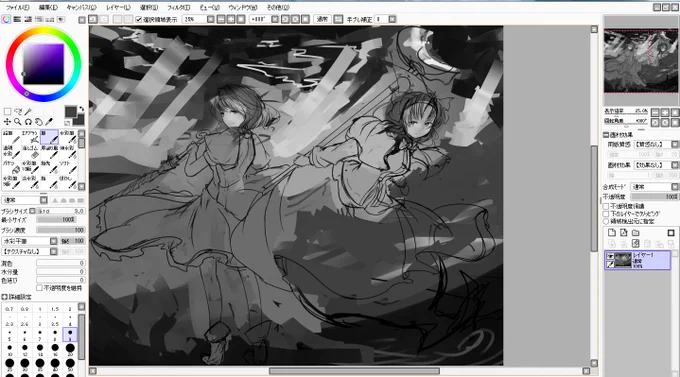
Task: Click the navigator canvas thumbnail
Action: coord(641,61)
